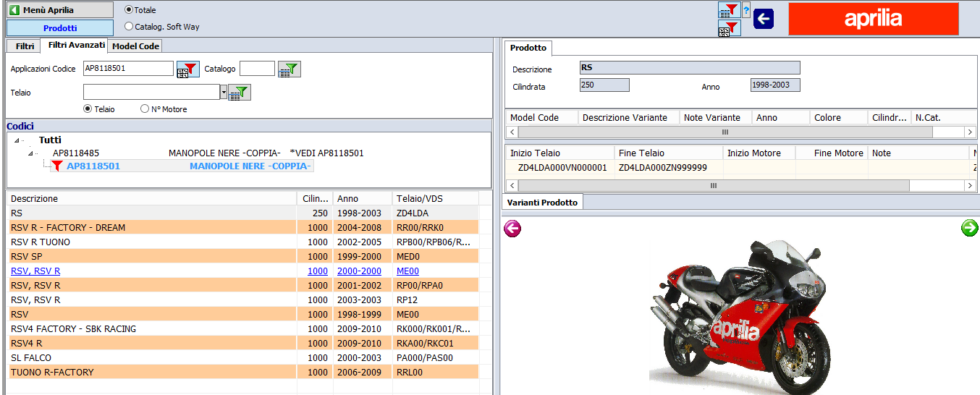The height and width of the screenshot is (395, 980).
Task: Sort by Cilin... column header
Action: tap(315, 198)
